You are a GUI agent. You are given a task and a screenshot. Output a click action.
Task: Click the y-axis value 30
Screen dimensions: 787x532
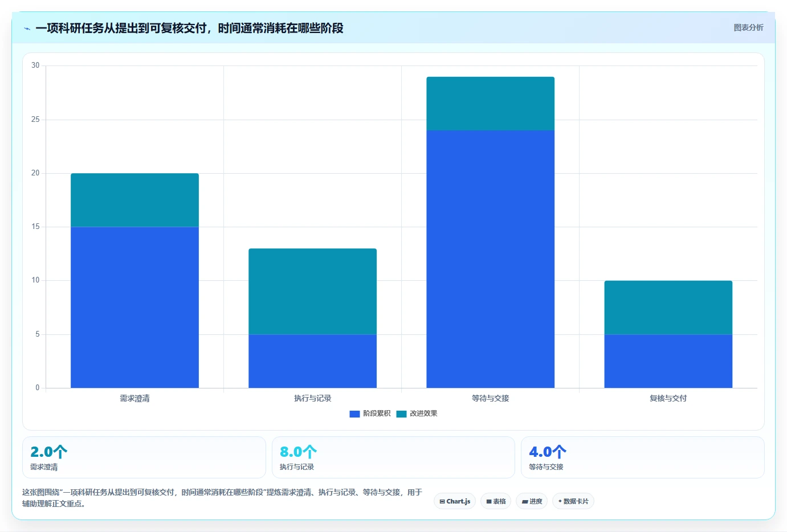[x=35, y=66]
